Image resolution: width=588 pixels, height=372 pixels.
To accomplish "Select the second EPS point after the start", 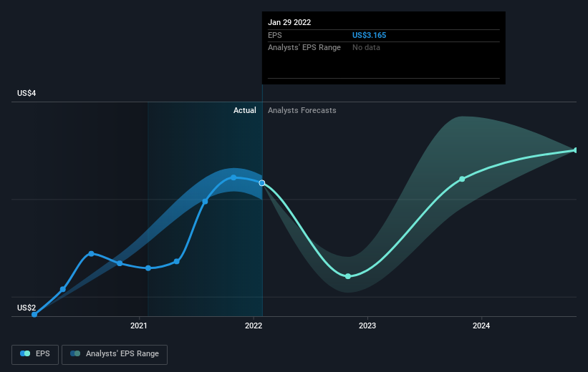I will click(x=63, y=289).
